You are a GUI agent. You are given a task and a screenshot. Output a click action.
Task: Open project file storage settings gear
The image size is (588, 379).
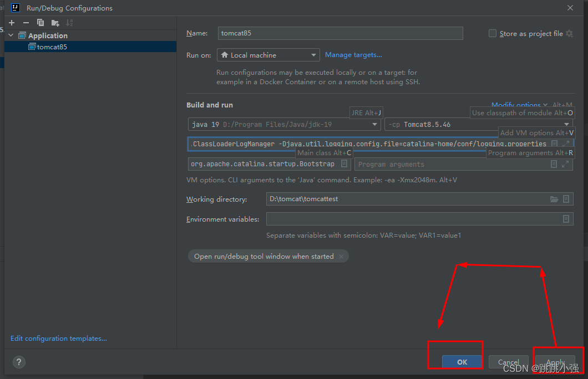coord(569,33)
